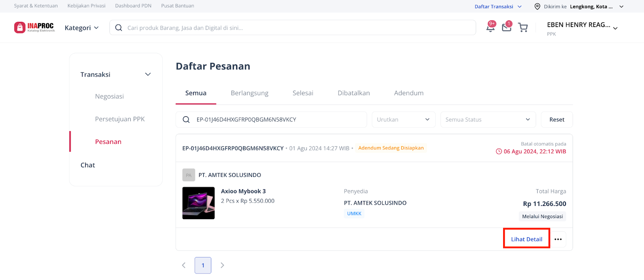Click the UMKK badge
This screenshot has height=280, width=644.
coord(354,214)
